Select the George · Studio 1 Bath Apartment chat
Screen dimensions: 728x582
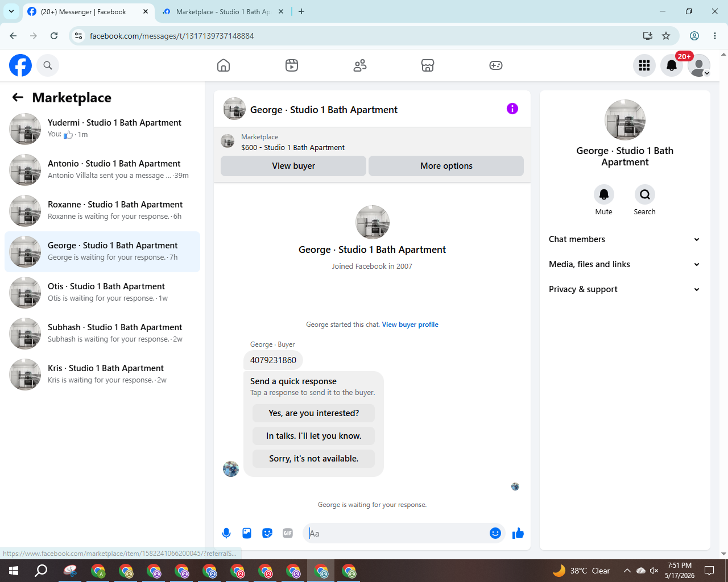[102, 252]
